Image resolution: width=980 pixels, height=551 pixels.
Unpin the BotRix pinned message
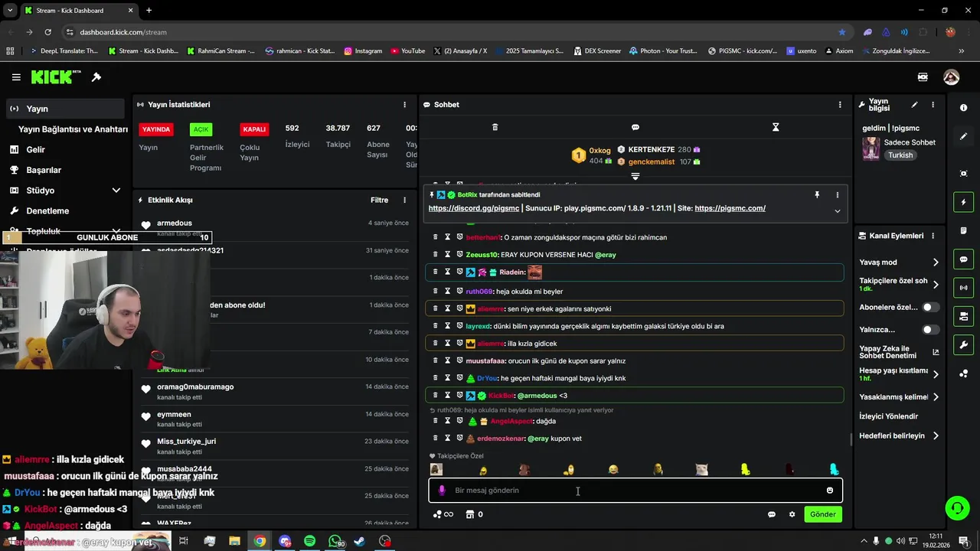[817, 195]
